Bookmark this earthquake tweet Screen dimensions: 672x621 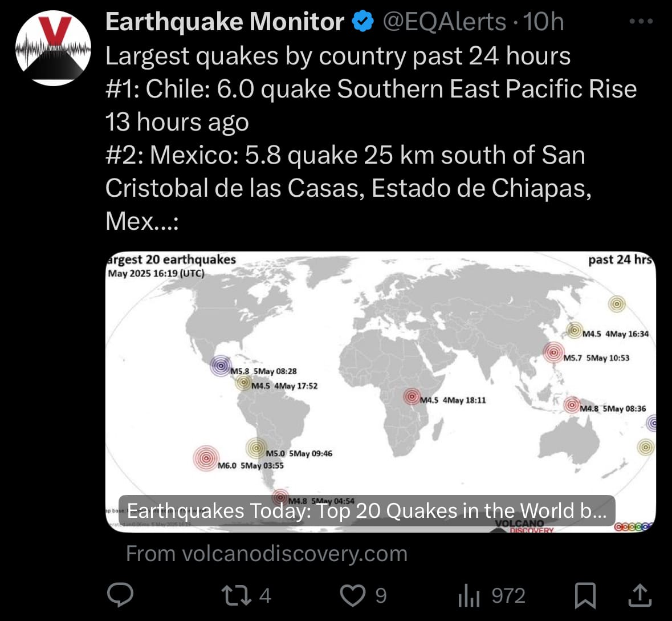point(585,595)
